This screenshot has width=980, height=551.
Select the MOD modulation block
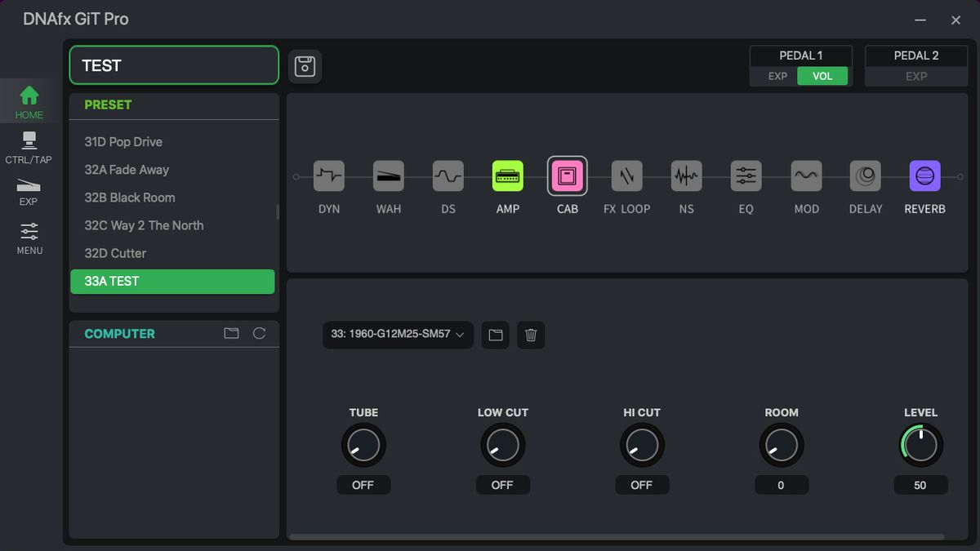click(806, 176)
